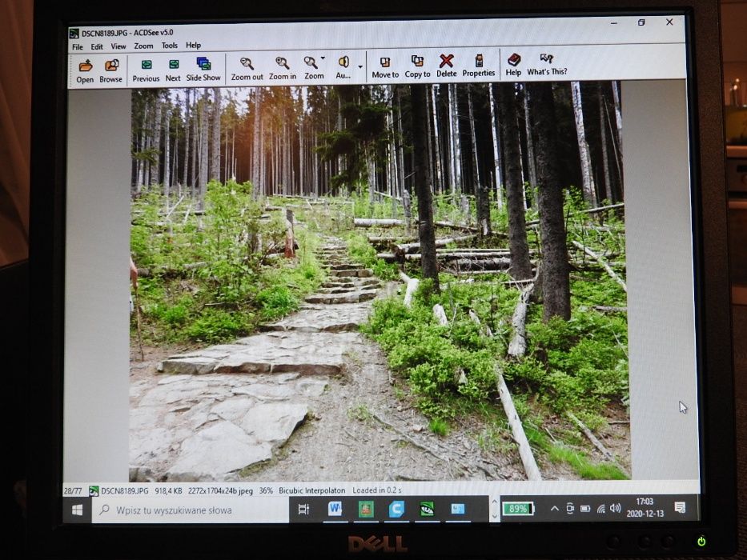This screenshot has width=747, height=560.
Task: Open the Help book icon
Action: pos(513,66)
